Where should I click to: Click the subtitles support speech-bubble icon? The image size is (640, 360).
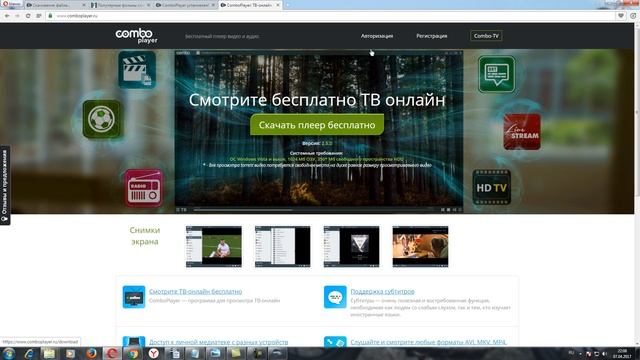click(335, 297)
